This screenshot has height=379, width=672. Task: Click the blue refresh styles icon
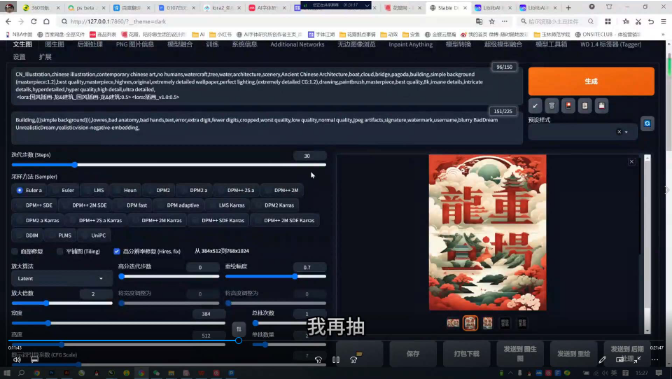tap(647, 123)
